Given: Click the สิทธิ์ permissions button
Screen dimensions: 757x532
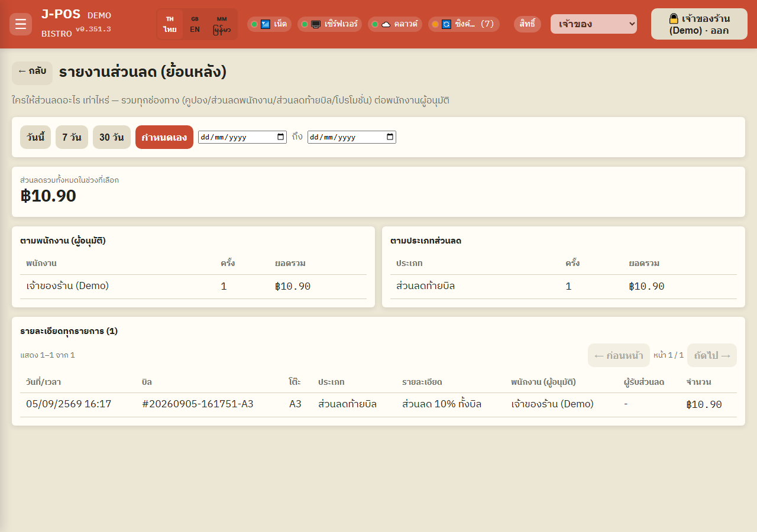Looking at the screenshot, I should 528,24.
